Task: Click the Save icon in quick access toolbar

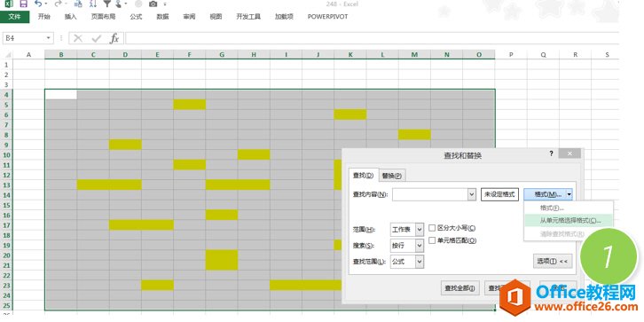Action: 23,4
